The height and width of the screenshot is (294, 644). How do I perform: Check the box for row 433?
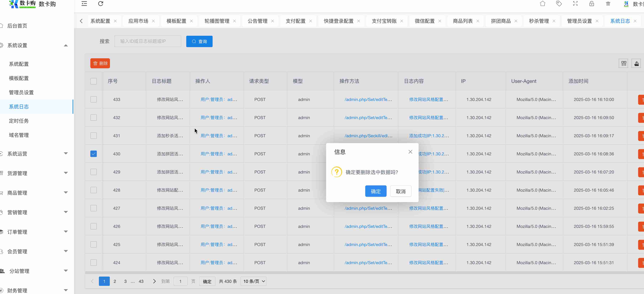[x=94, y=99]
